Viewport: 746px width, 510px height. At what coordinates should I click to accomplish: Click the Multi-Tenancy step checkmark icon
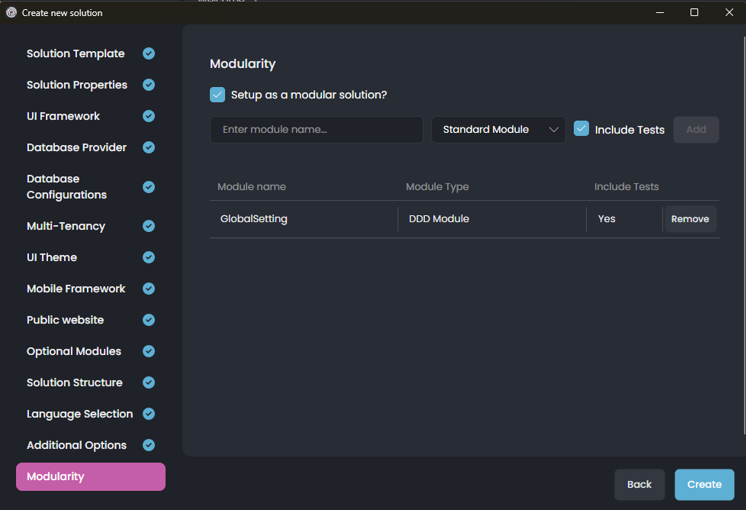click(148, 226)
